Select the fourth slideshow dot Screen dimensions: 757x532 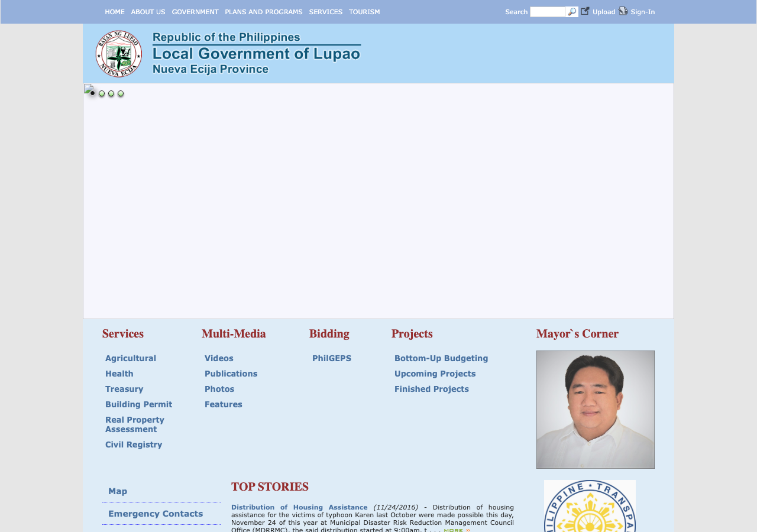click(x=121, y=93)
